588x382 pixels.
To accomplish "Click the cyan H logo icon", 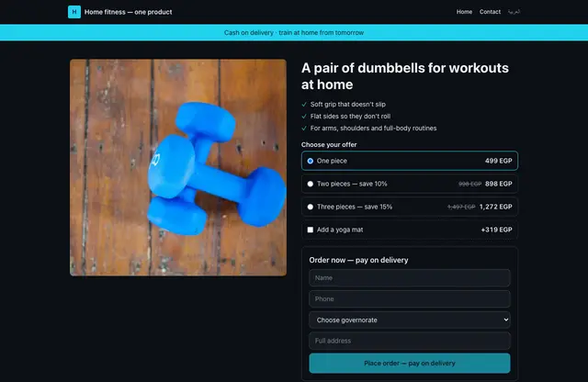I will [74, 12].
